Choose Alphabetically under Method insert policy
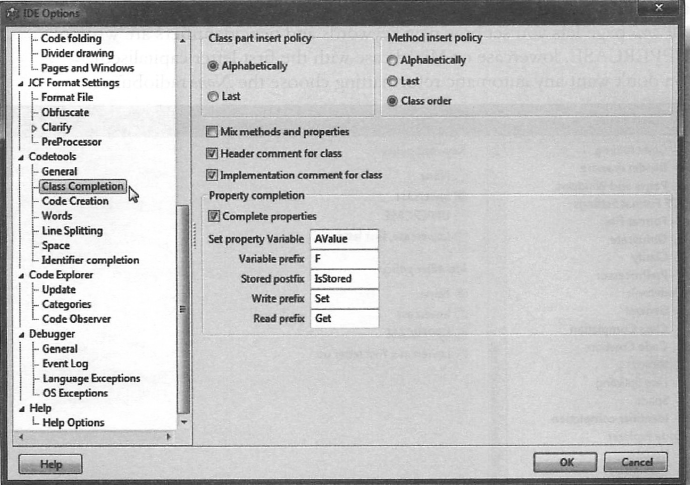 (392, 60)
